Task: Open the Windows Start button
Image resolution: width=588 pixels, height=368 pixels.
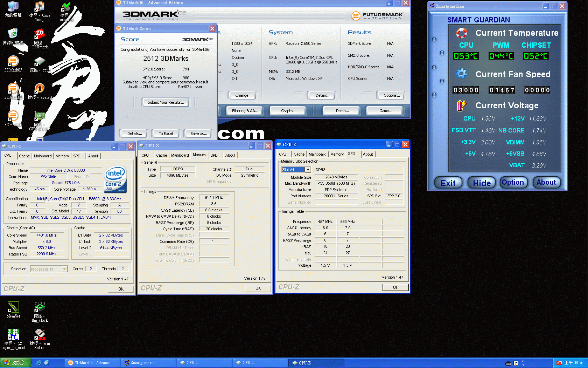Action: pyautogui.click(x=16, y=363)
